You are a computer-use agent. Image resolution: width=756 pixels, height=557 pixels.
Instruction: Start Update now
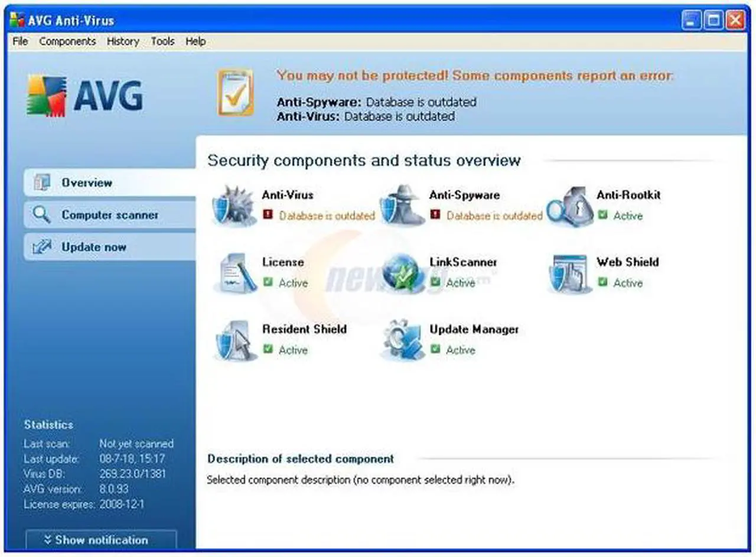click(x=110, y=247)
